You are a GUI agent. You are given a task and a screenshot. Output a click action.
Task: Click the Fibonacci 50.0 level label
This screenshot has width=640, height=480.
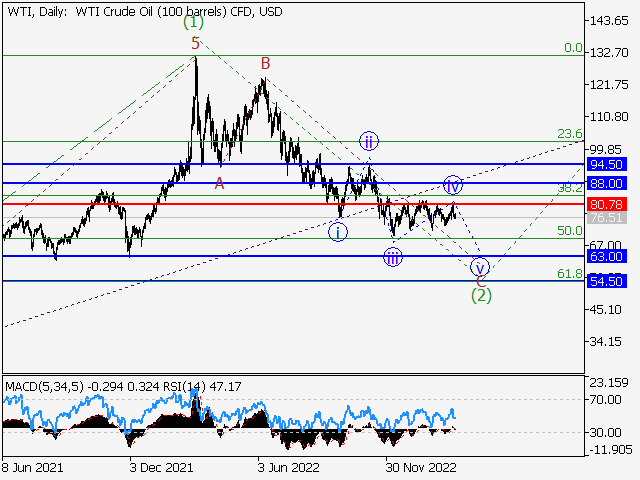click(x=570, y=231)
